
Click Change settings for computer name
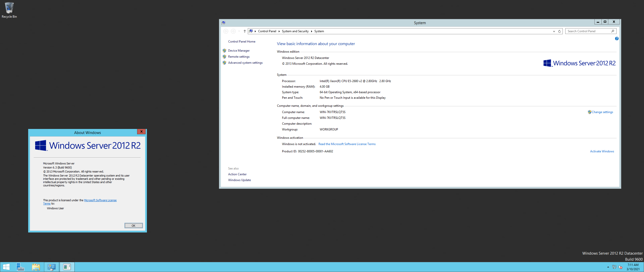[x=602, y=112]
